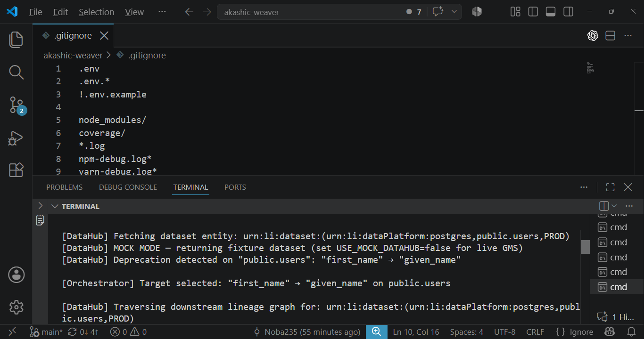The width and height of the screenshot is (644, 339).
Task: Open the Selection menu
Action: click(x=96, y=12)
